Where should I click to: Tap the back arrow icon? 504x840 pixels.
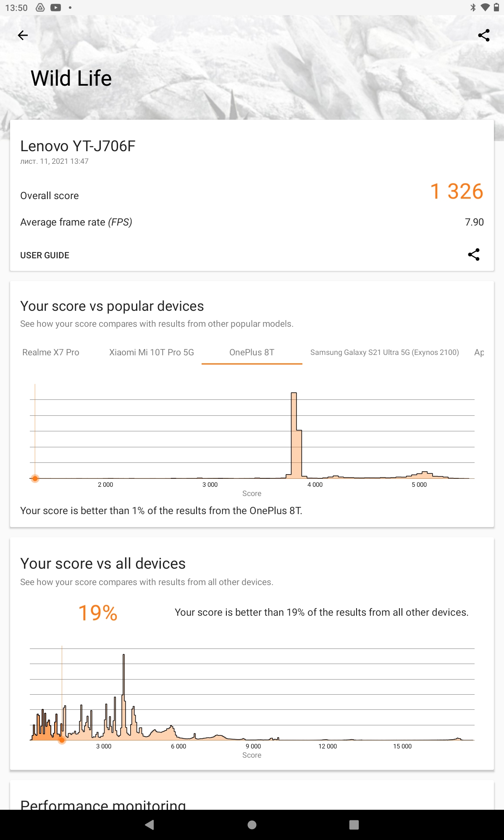[23, 35]
